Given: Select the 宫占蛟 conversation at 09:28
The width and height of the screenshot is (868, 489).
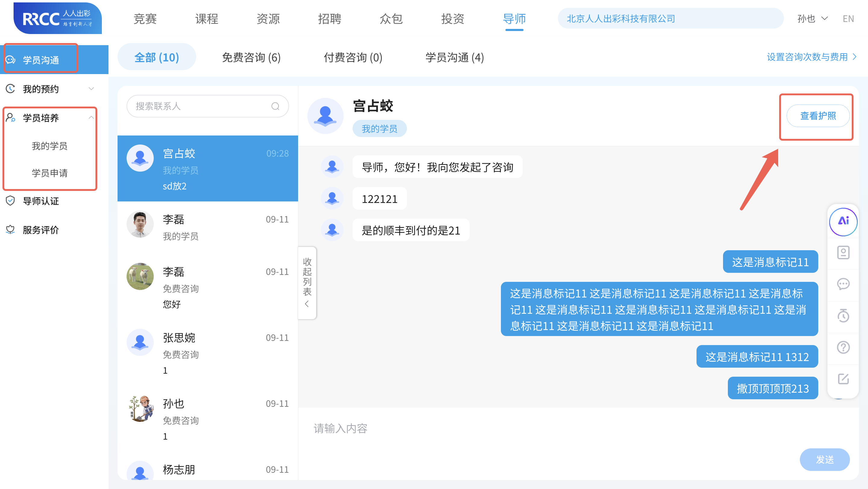Looking at the screenshot, I should pos(208,169).
